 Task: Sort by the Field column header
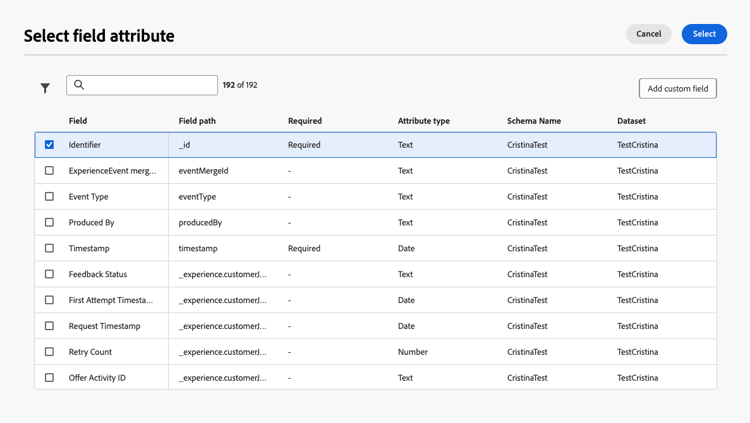tap(78, 121)
